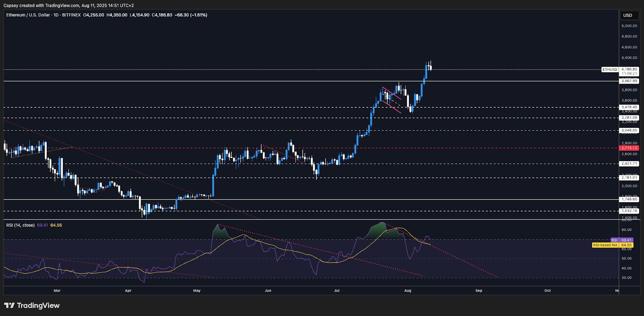Click the May marker on time axis

coord(197,290)
